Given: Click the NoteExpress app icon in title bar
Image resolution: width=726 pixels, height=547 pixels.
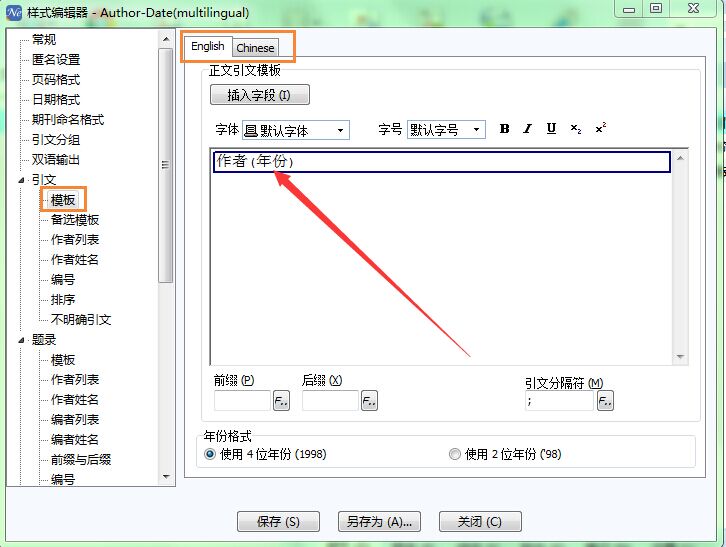Looking at the screenshot, I should tap(14, 12).
